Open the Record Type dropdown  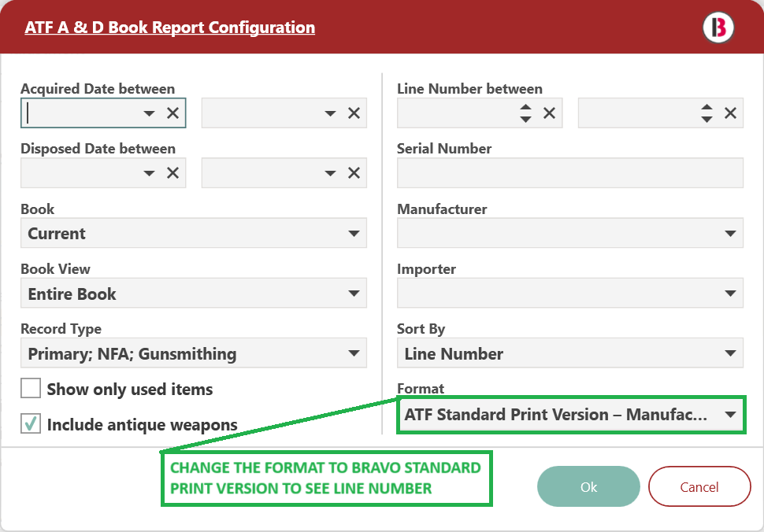coord(194,353)
